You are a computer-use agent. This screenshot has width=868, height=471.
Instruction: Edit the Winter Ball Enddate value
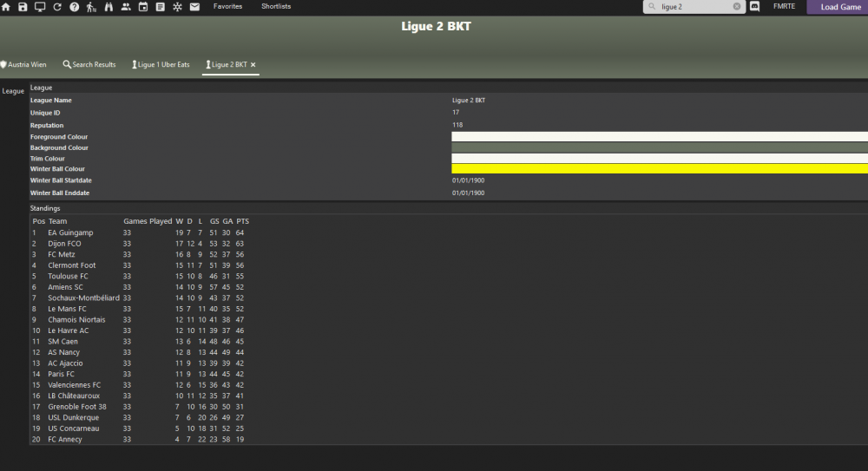[468, 193]
